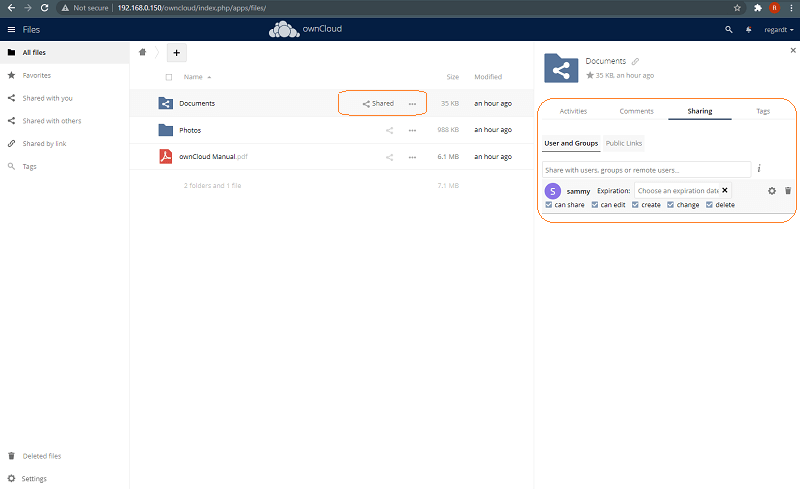Screen dimensions: 800x490
Task: Switch to the Comments tab
Action: [636, 111]
